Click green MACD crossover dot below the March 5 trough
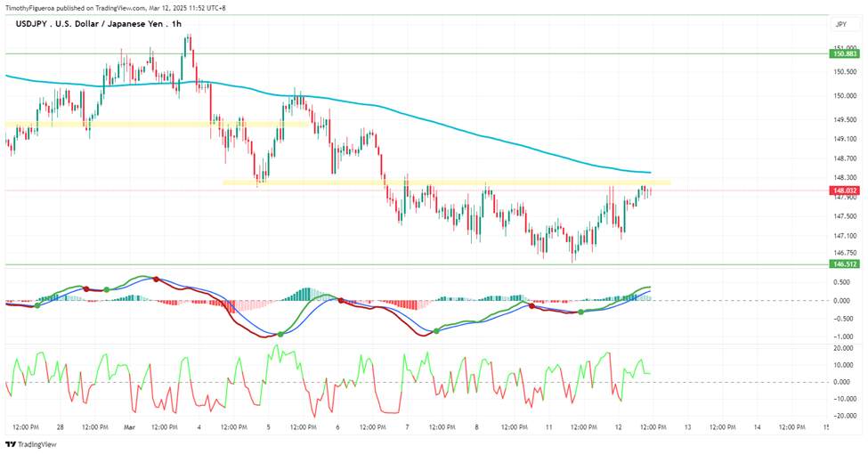 (x=280, y=334)
